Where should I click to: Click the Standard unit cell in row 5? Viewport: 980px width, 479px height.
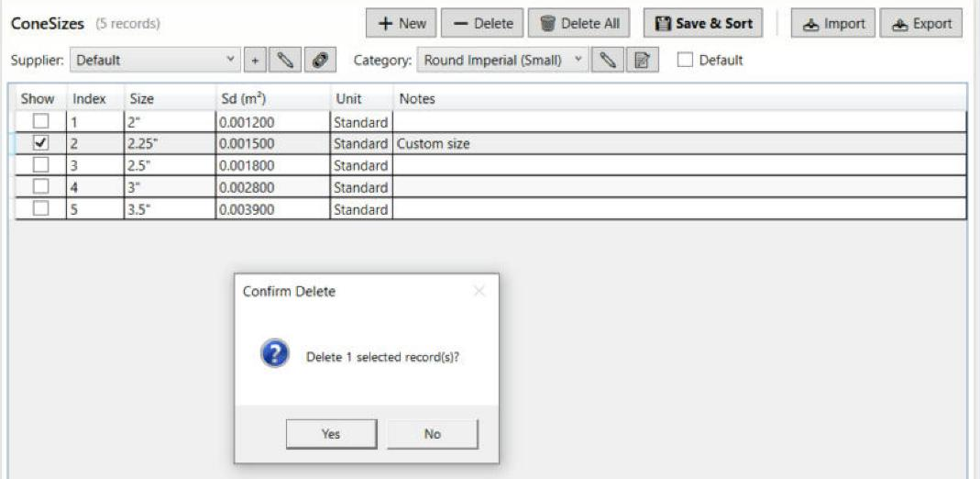(361, 209)
